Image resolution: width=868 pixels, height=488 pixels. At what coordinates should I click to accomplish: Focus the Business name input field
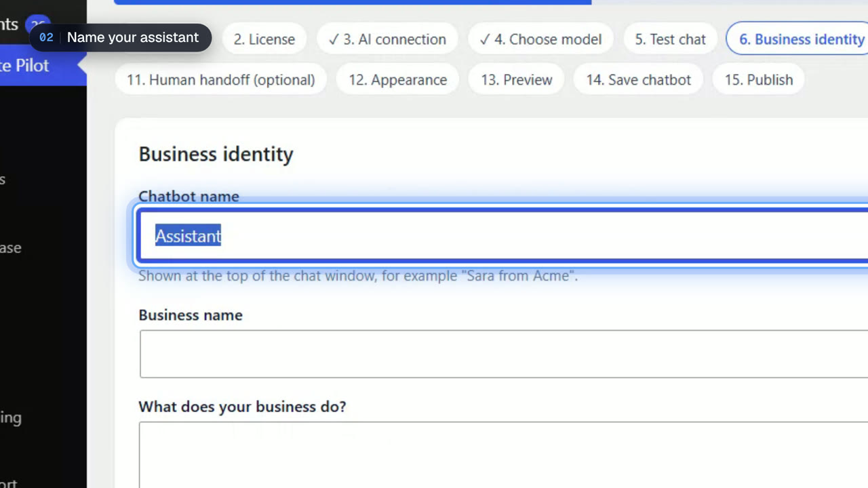[504, 354]
